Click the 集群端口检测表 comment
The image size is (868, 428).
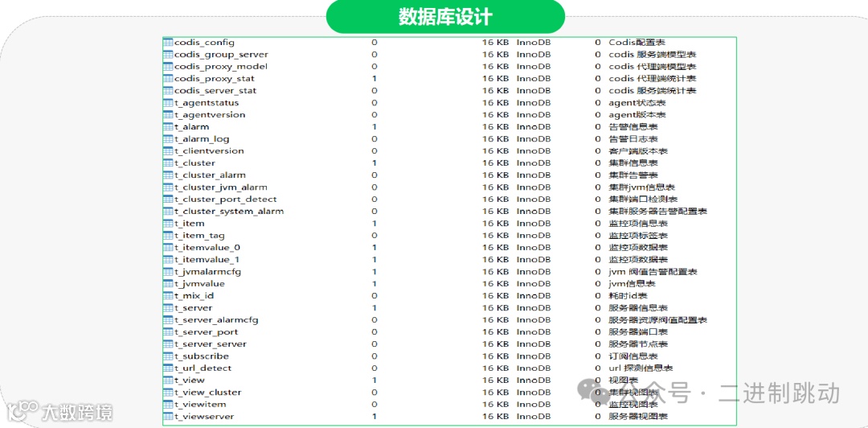click(643, 199)
